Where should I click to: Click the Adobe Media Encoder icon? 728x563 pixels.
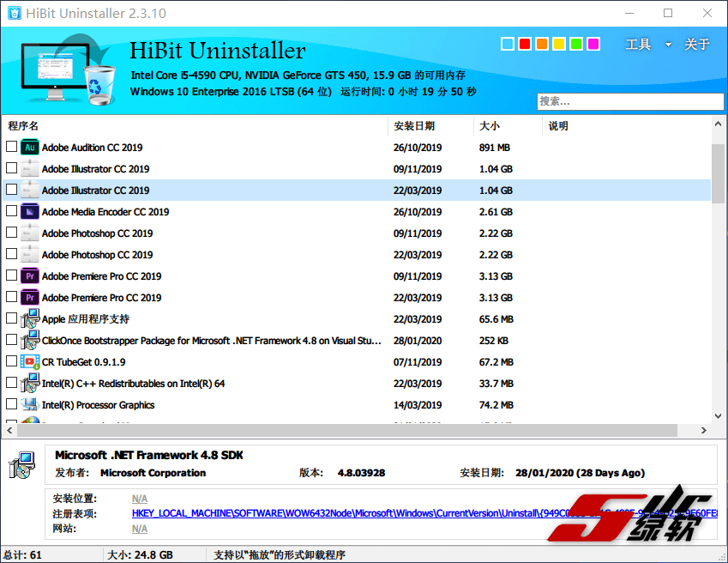(x=30, y=212)
